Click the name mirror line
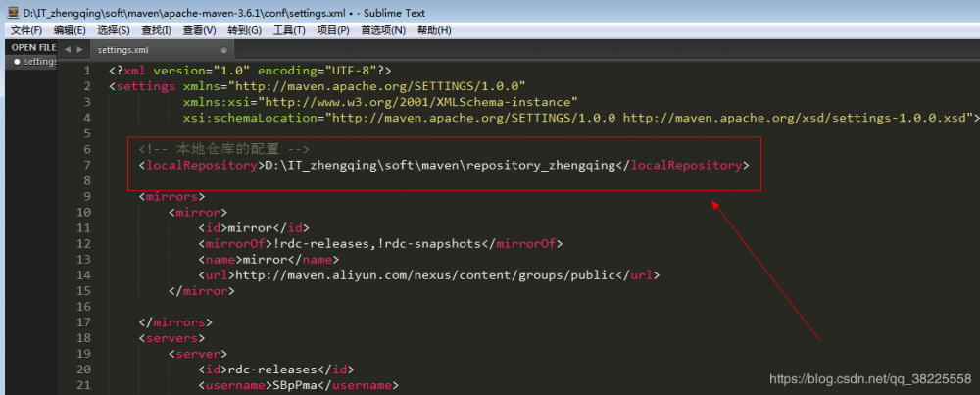This screenshot has width=980, height=395. point(269,259)
